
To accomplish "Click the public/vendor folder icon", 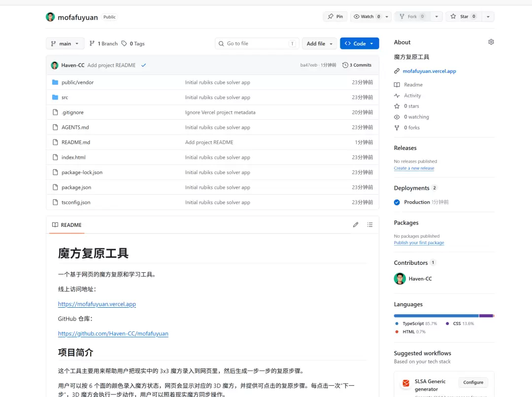I will (55, 82).
